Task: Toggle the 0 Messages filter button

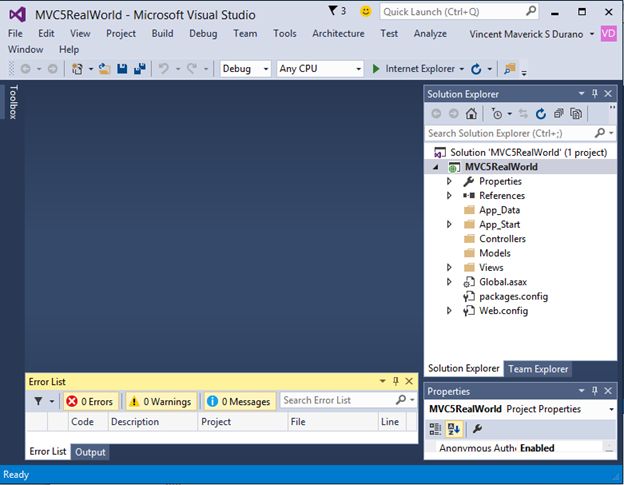Action: tap(240, 401)
